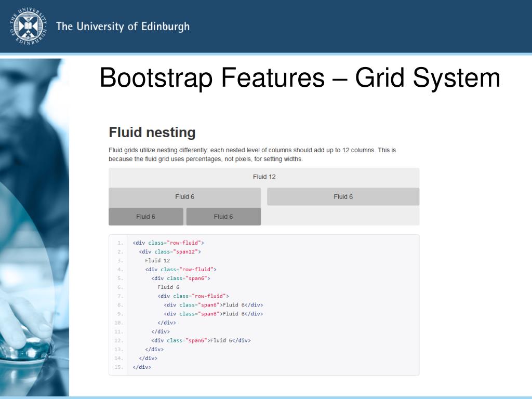The image size is (532, 399).
Task: Click code line 1 '<div class="row-fluid">'
Action: 168,243
